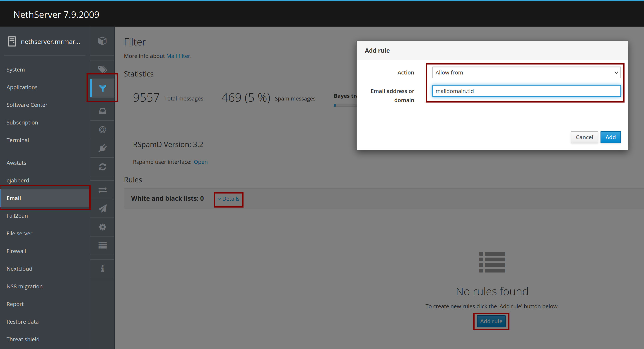Open the cube icon in the sidebar
Viewport: 644px width, 349px height.
point(102,41)
